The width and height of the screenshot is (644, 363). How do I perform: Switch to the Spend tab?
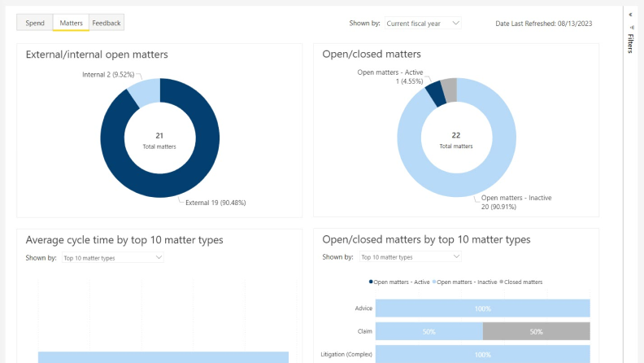(x=35, y=23)
